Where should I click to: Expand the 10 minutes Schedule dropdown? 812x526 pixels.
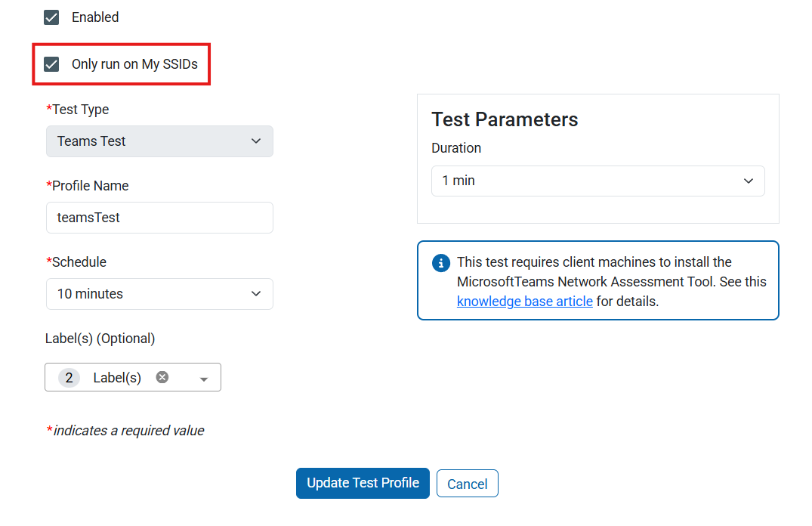tap(159, 294)
